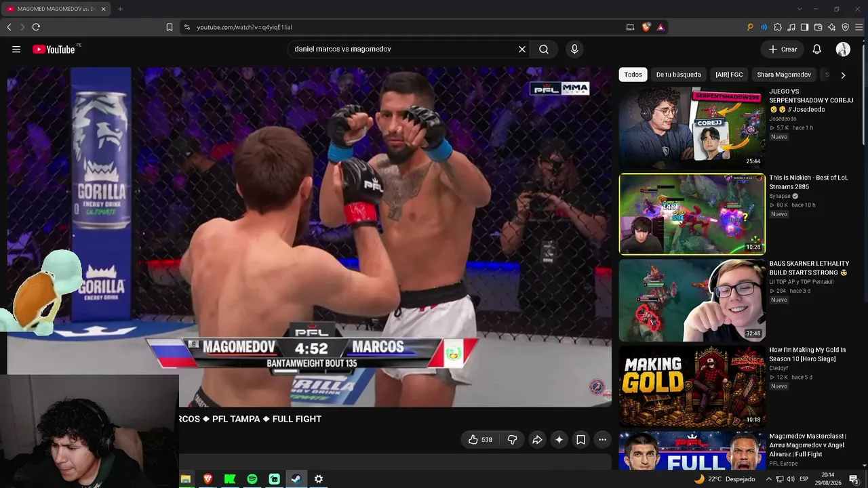Open the Brave VPN shield icon
Screen dimensions: 868x488
(x=846, y=27)
